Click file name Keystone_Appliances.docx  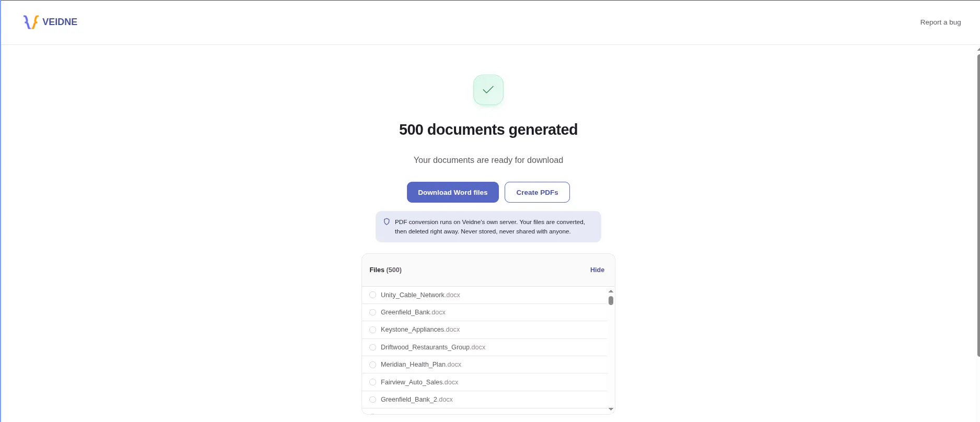coord(421,330)
